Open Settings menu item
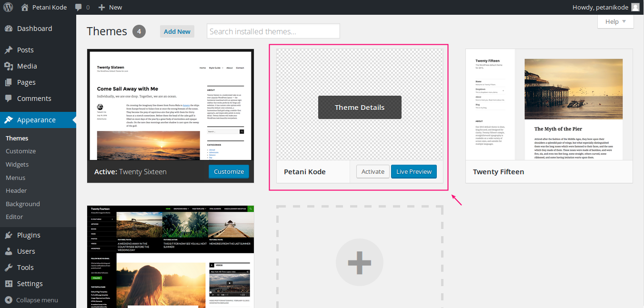Image resolution: width=644 pixels, height=308 pixels. pos(38,284)
